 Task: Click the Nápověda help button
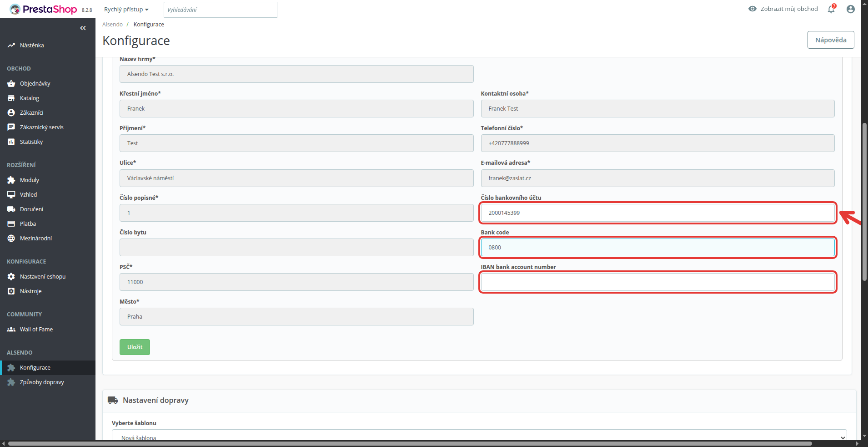point(831,40)
